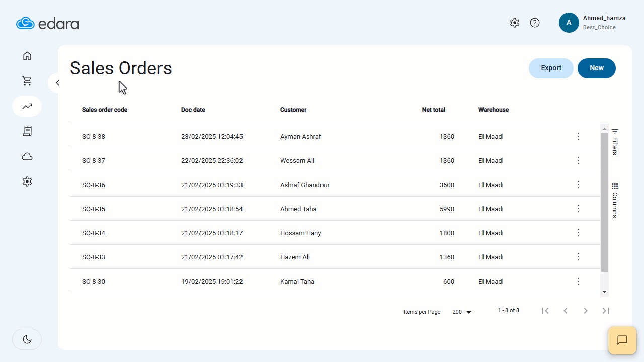The height and width of the screenshot is (362, 644).
Task: Open the top bar settings gear
Action: tap(514, 23)
